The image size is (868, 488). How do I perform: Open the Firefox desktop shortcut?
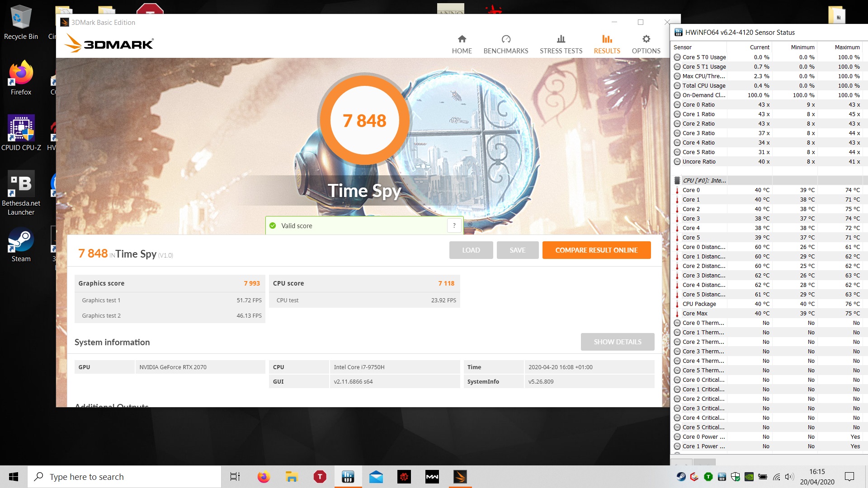point(21,78)
